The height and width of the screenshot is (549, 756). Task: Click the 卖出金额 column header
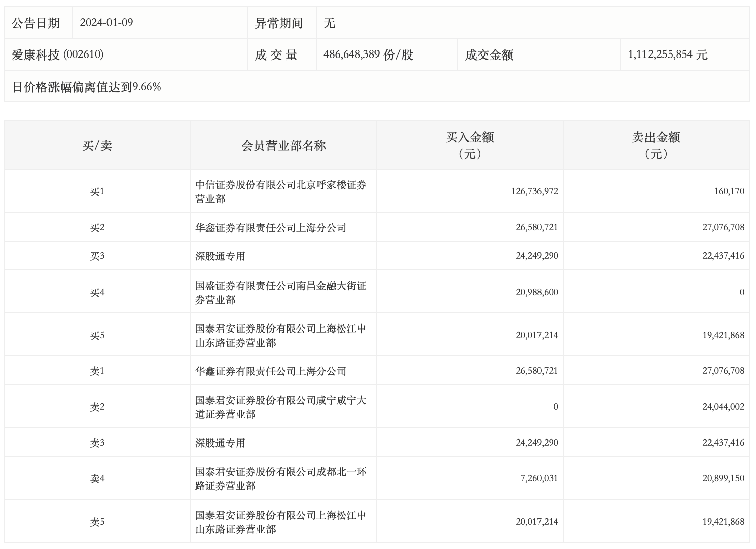[656, 145]
